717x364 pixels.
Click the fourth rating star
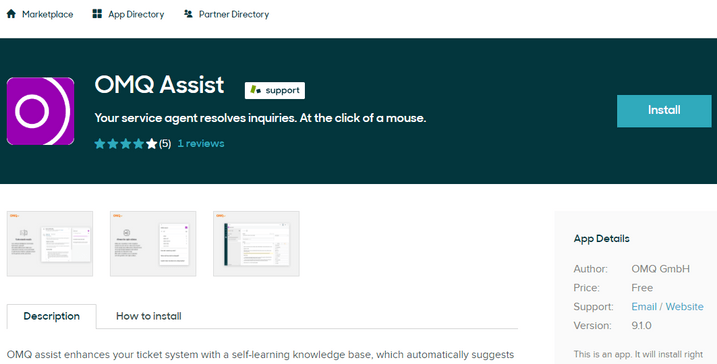(139, 144)
